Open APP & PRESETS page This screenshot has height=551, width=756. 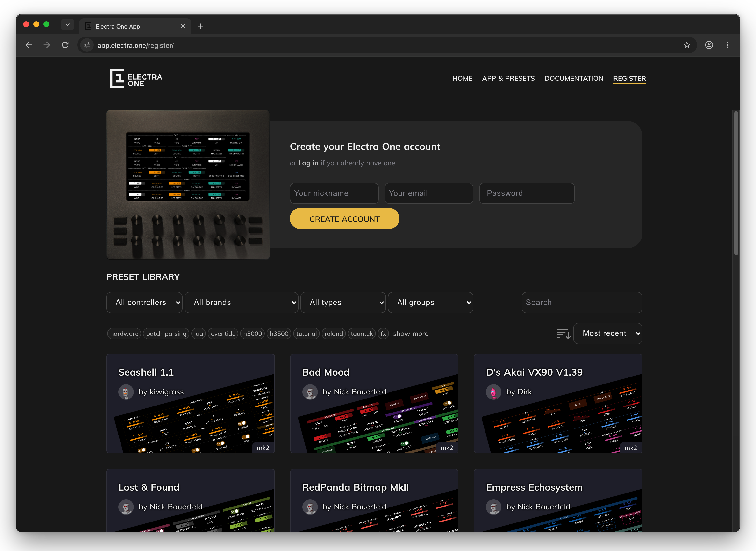point(508,78)
